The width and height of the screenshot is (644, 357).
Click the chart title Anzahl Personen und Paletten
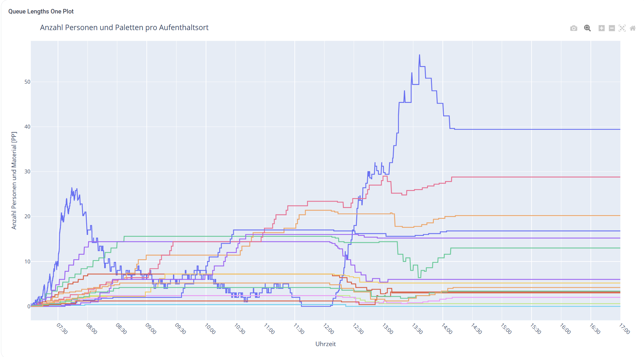(124, 28)
